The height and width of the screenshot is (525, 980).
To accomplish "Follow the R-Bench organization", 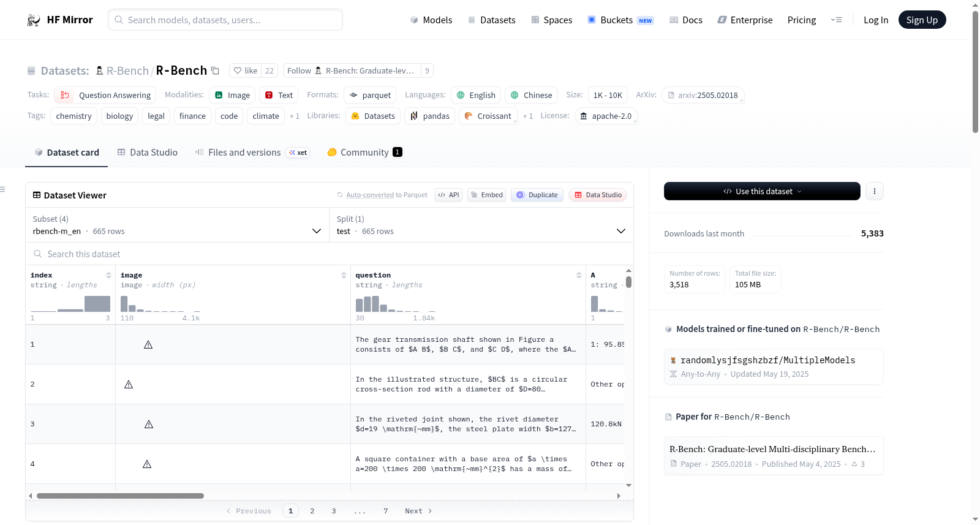I will 351,70.
